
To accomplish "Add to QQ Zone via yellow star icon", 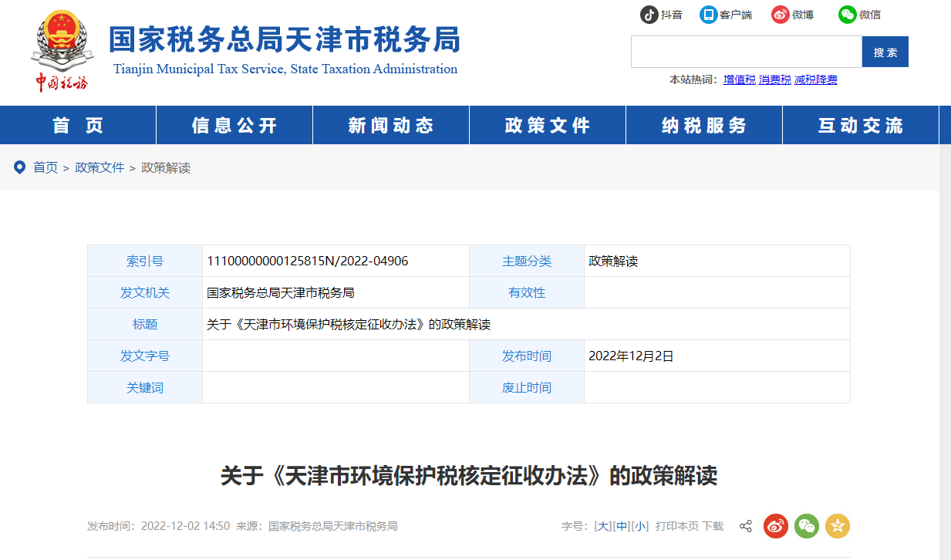I will coord(838,526).
